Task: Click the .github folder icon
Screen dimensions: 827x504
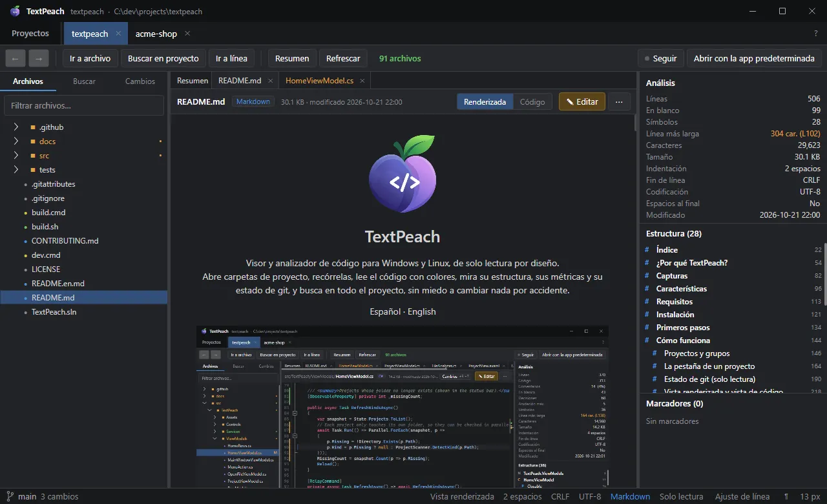Action: click(33, 127)
